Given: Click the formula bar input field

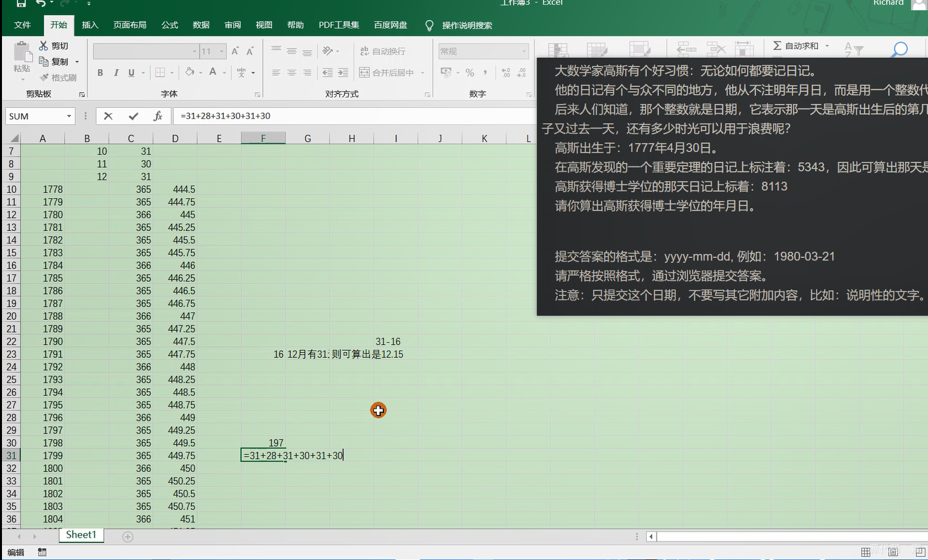Looking at the screenshot, I should 356,116.
